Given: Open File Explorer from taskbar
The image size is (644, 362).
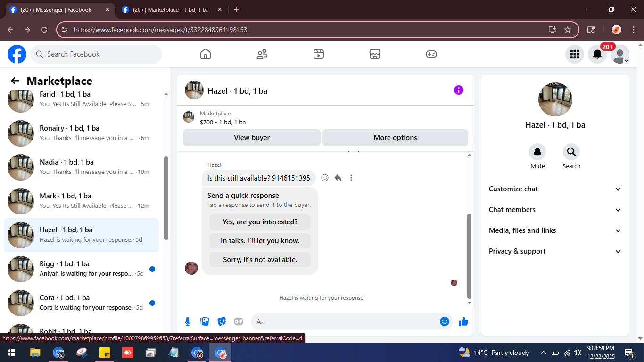Looking at the screenshot, I should pos(35,353).
